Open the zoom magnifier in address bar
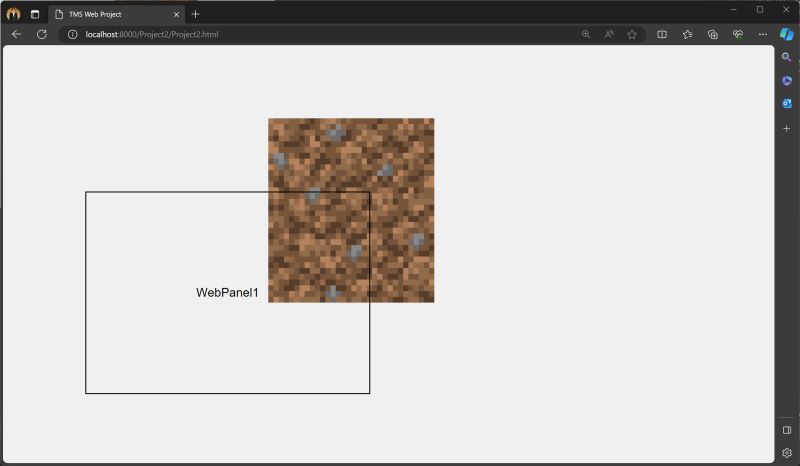 [586, 34]
